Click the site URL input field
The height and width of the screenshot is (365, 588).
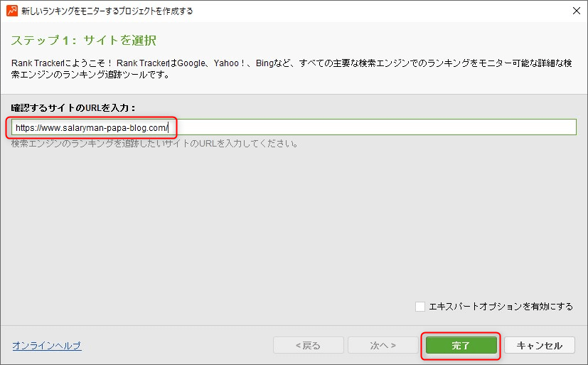[294, 127]
